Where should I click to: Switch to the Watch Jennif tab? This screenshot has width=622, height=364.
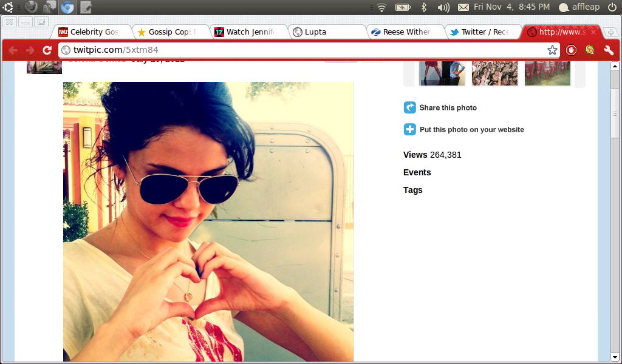click(249, 32)
